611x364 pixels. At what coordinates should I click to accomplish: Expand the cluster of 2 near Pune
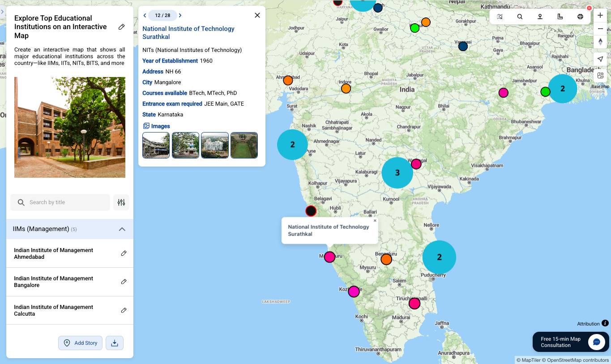pos(292,145)
